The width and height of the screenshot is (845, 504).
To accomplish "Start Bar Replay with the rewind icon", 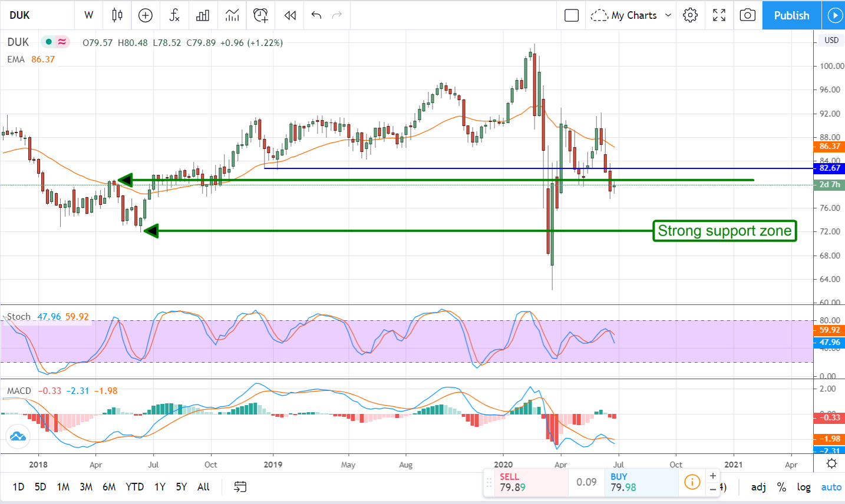I will (x=290, y=15).
